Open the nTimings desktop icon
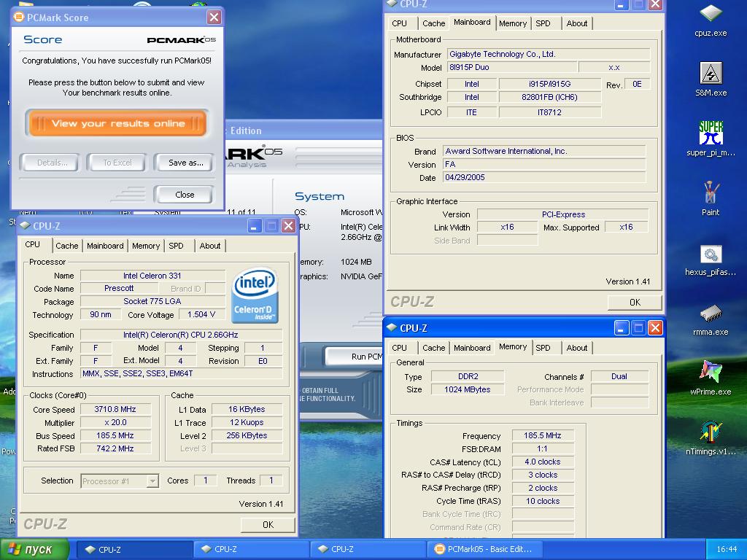Viewport: 747px width, 560px height. [711, 437]
